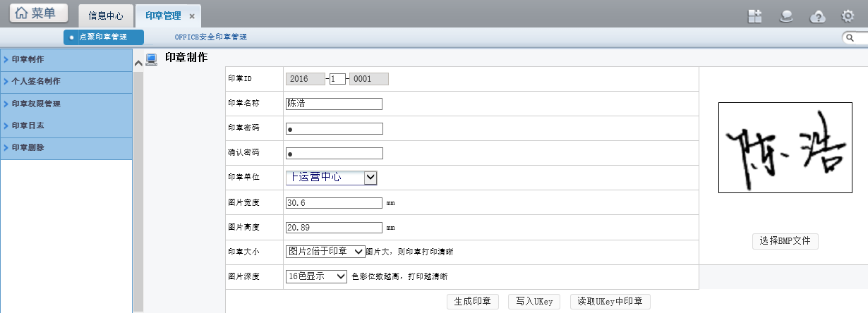Image resolution: width=868 pixels, height=313 pixels.
Task: Click the 印章名称 input field
Action: pos(334,104)
